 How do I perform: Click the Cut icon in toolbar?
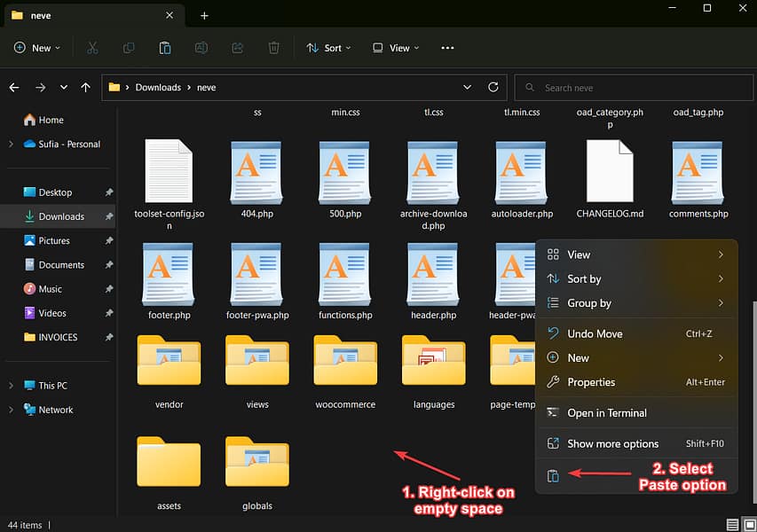pos(92,48)
